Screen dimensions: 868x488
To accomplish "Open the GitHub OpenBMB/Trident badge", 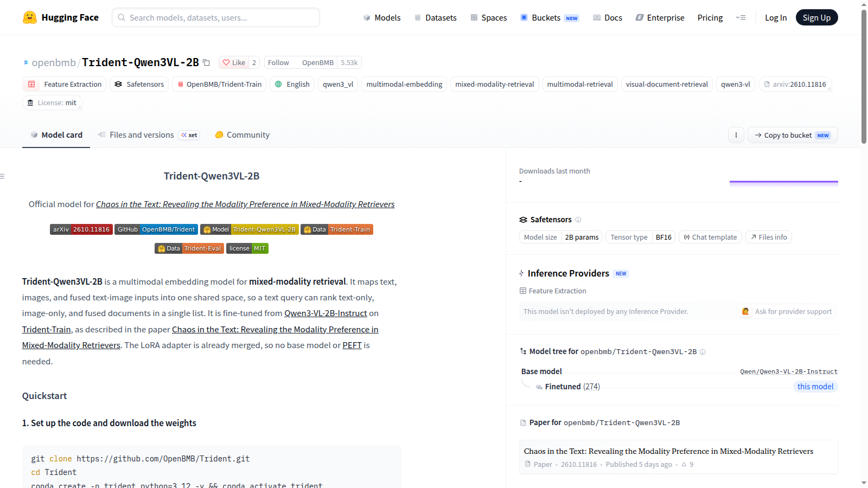I will click(156, 229).
